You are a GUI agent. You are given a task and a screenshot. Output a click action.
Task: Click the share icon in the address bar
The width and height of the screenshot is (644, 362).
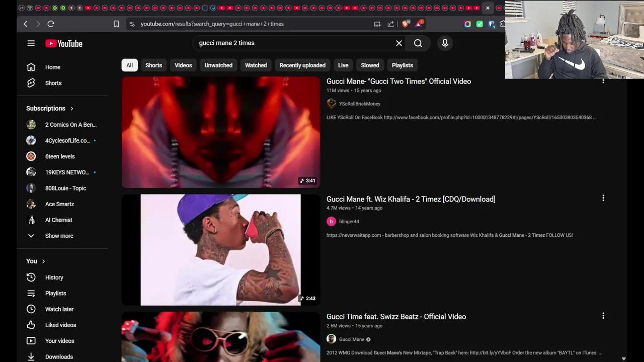391,24
